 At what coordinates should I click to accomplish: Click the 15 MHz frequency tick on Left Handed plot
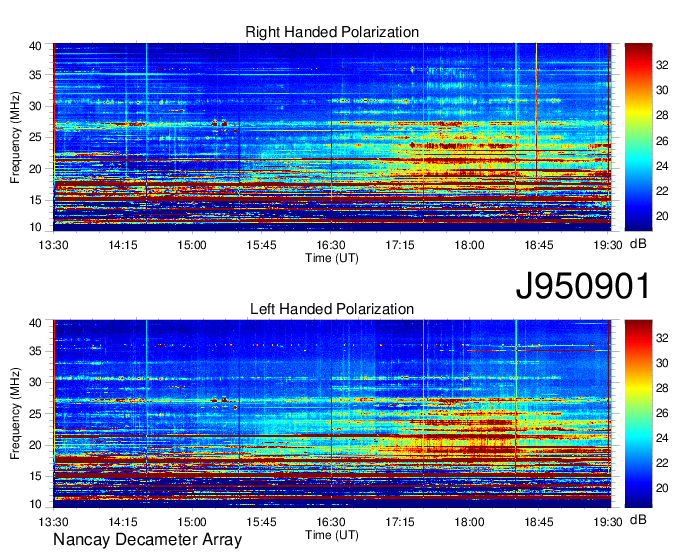[35, 476]
